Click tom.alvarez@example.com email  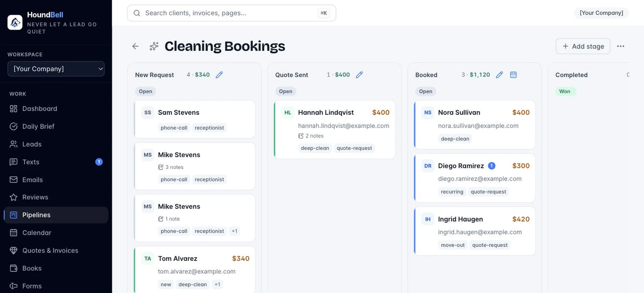coord(197,271)
